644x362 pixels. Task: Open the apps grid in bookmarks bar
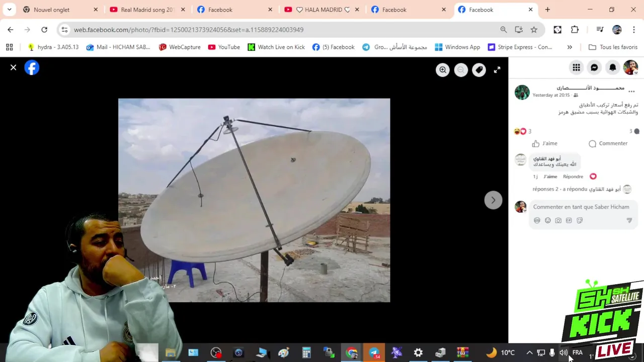[9, 47]
